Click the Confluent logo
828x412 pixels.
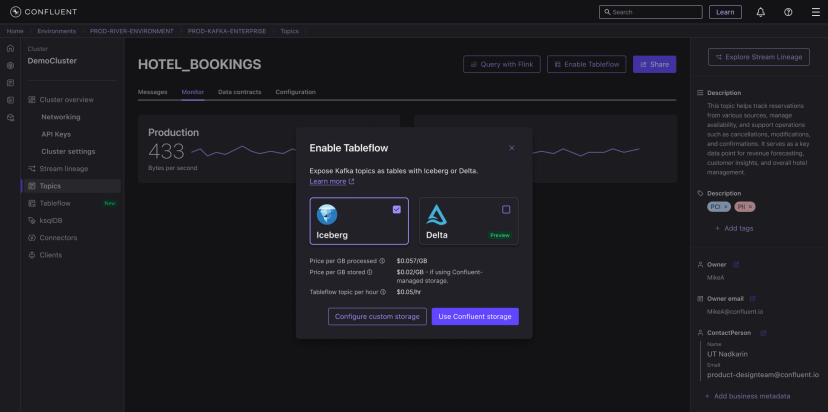[x=43, y=12]
